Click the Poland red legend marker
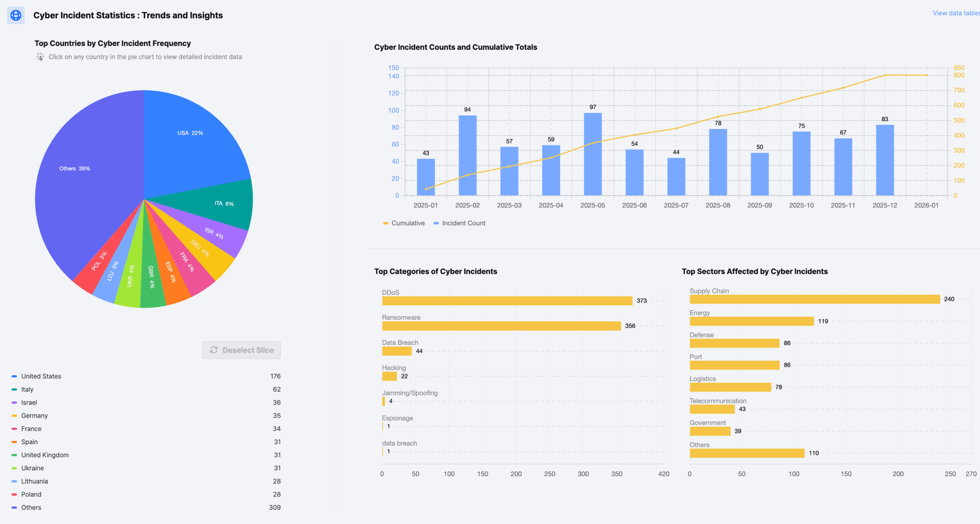 [14, 494]
